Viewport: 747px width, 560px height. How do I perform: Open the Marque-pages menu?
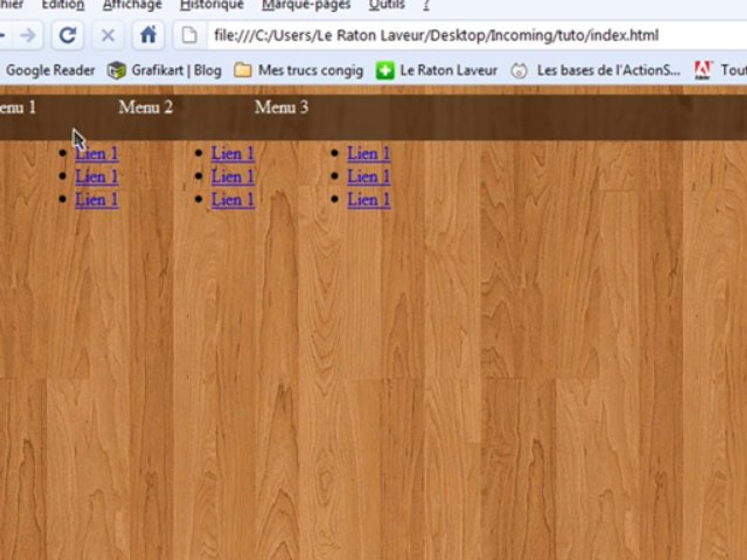(306, 5)
